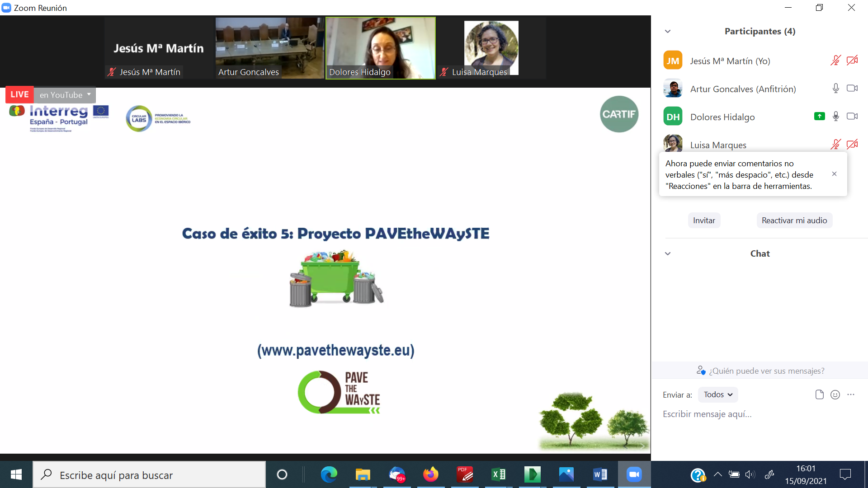This screenshot has width=868, height=488.
Task: Open Excel from the taskbar
Action: [498, 474]
